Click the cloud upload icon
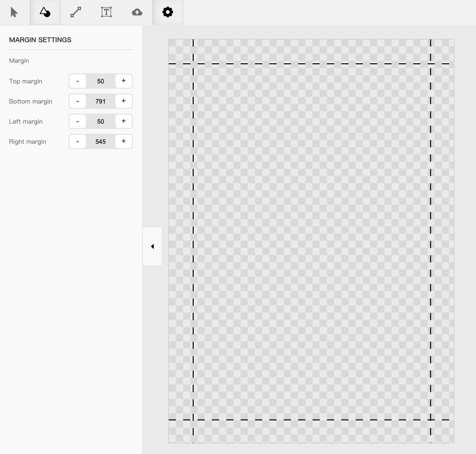476x454 pixels. pyautogui.click(x=137, y=12)
